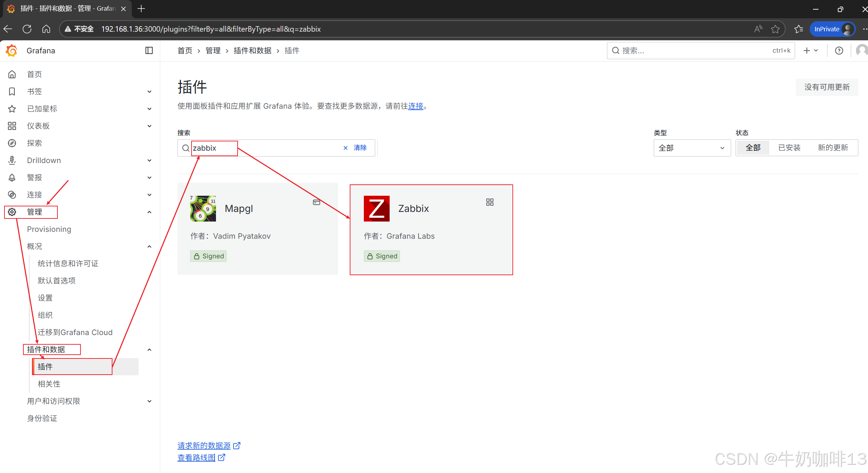Open 相关性 in the sidebar menu

pyautogui.click(x=49, y=384)
